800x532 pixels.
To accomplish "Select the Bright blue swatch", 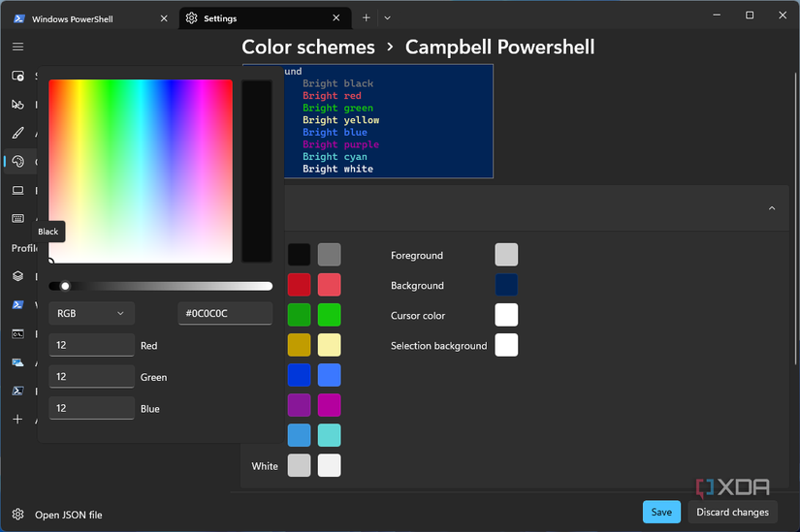I will pyautogui.click(x=329, y=375).
